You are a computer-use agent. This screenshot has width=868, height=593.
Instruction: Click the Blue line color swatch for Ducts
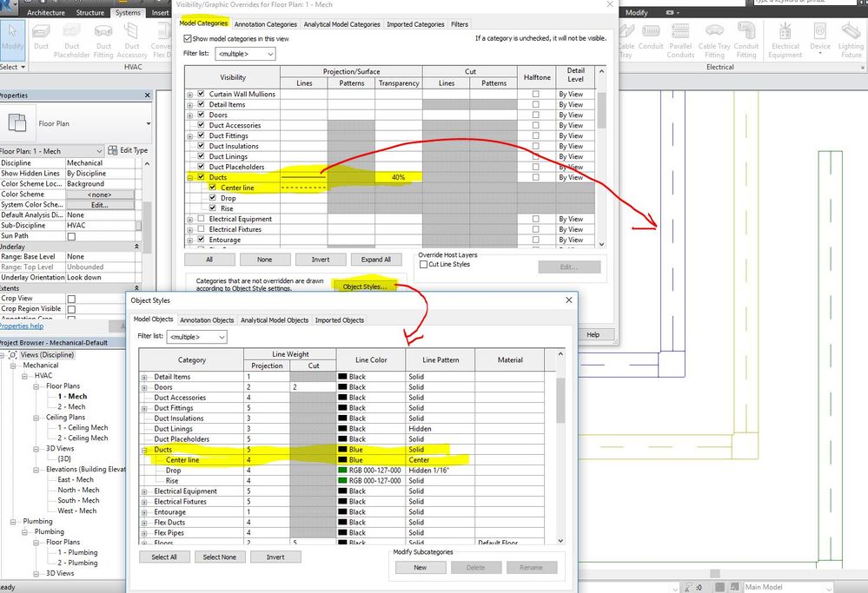pos(342,450)
